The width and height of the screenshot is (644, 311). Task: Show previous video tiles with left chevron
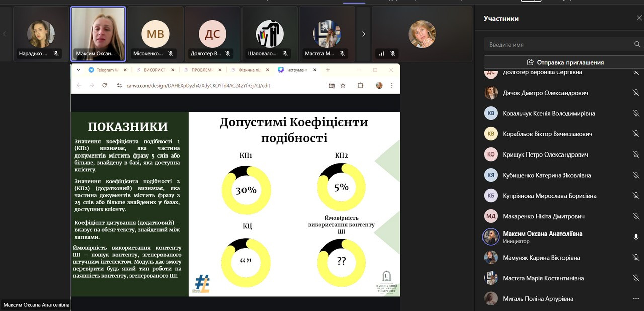click(5, 34)
